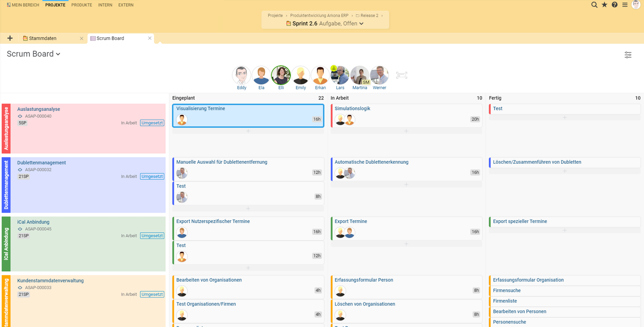The height and width of the screenshot is (327, 644).
Task: Open the PRODUKTE menu
Action: pyautogui.click(x=81, y=5)
